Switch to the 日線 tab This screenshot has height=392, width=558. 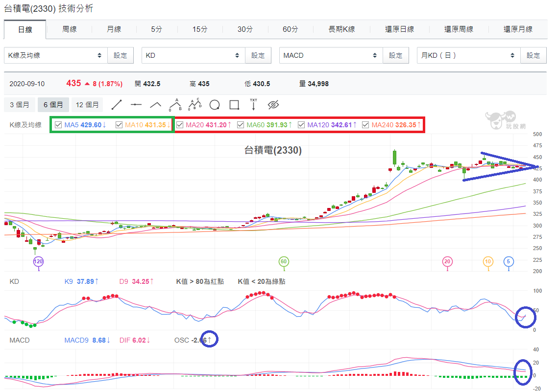(x=25, y=29)
